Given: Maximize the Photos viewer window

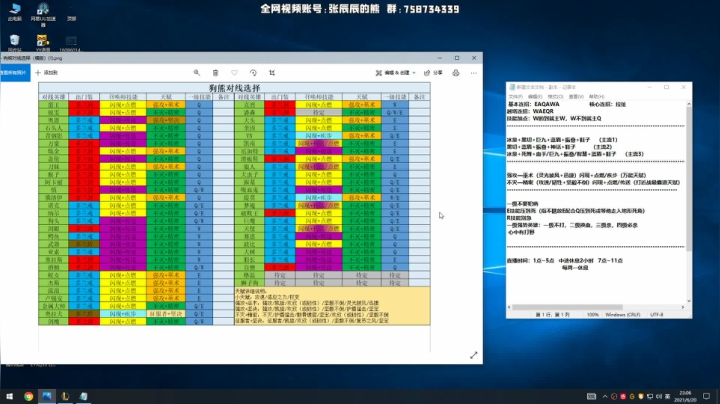Looking at the screenshot, I should [x=457, y=58].
